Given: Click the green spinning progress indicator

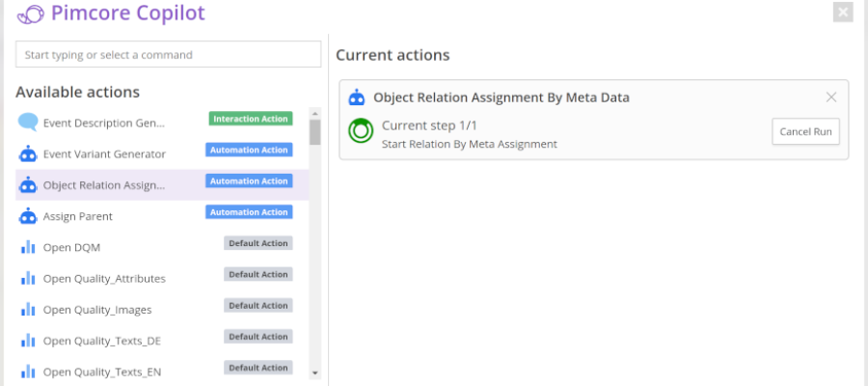Looking at the screenshot, I should 361,130.
